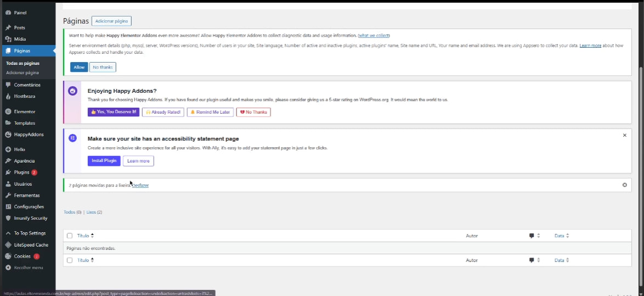Viewport: 644px width, 296px height.
Task: Open Elementor from the sidebar icon
Action: pos(8,111)
